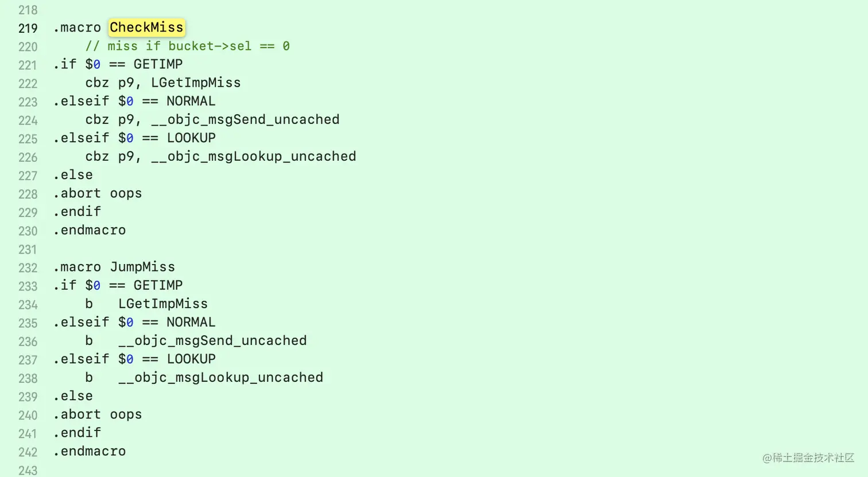Click the .endmacro on line 230
Screen dimensions: 868x477
click(90, 230)
